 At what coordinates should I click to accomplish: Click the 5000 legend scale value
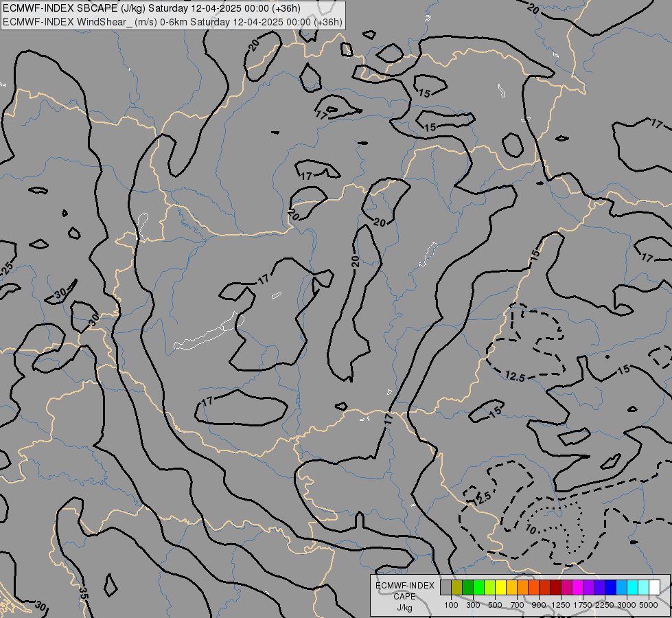point(649,605)
